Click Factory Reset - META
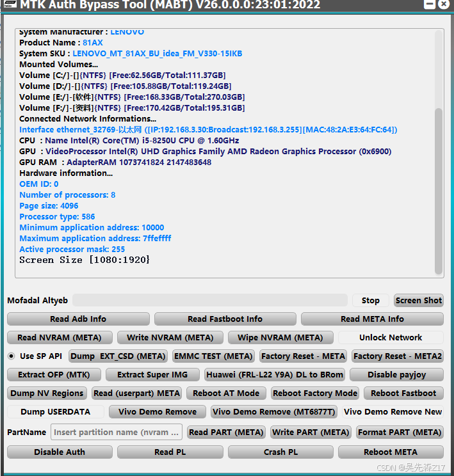 click(x=303, y=356)
